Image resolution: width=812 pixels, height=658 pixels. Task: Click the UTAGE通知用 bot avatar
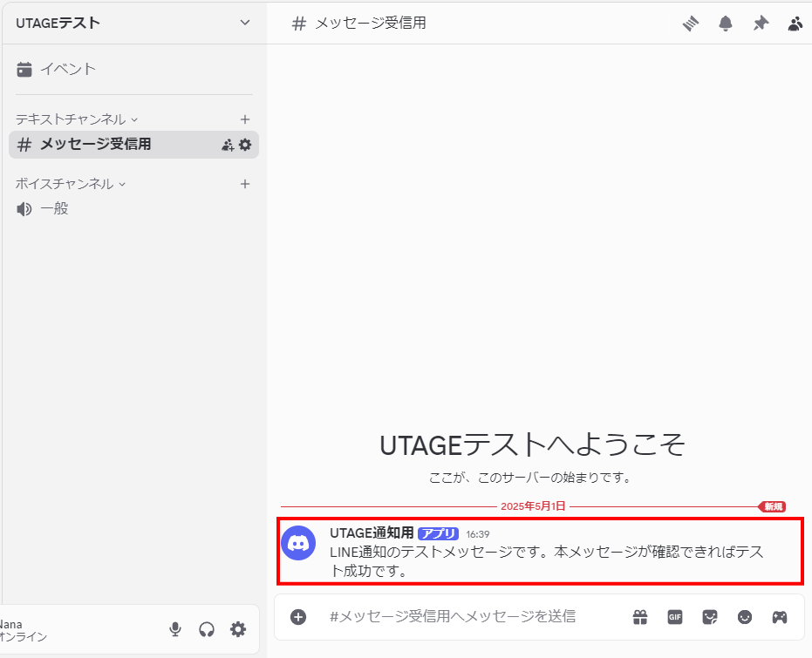[298, 543]
